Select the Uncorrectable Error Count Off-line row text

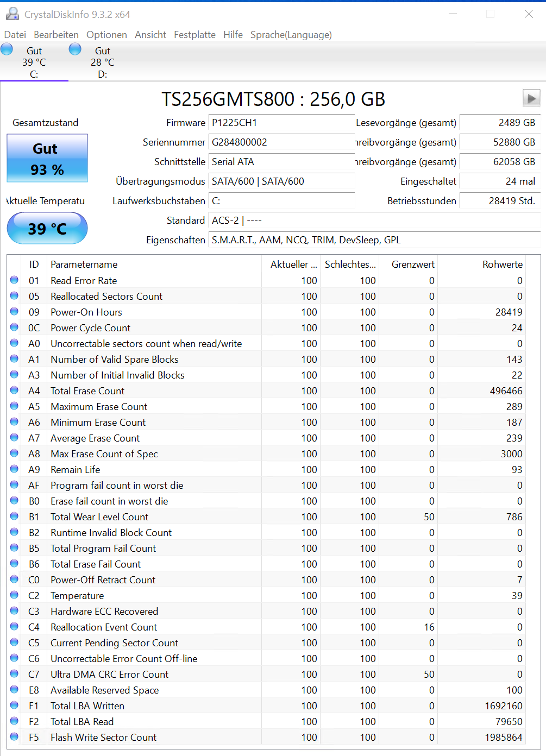tap(124, 658)
